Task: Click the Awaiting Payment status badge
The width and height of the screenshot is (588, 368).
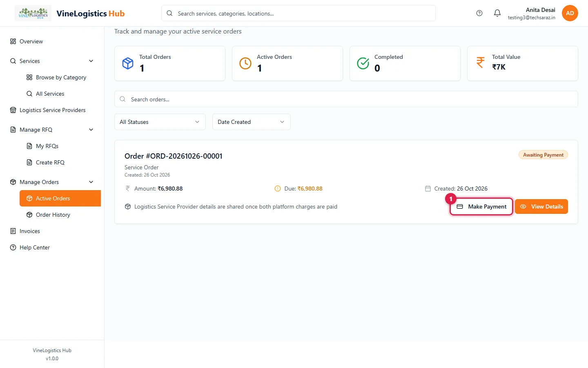Action: (x=543, y=155)
